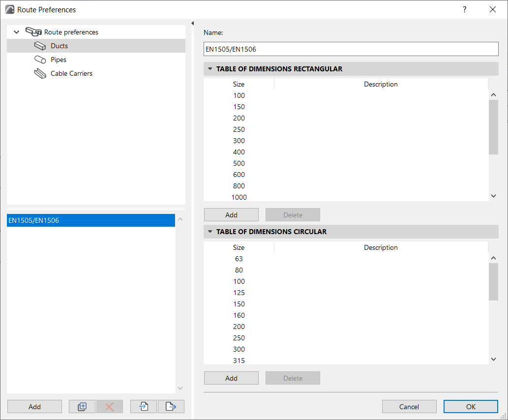Image resolution: width=508 pixels, height=420 pixels.
Task: Click the red X delete preference button
Action: [x=110, y=406]
